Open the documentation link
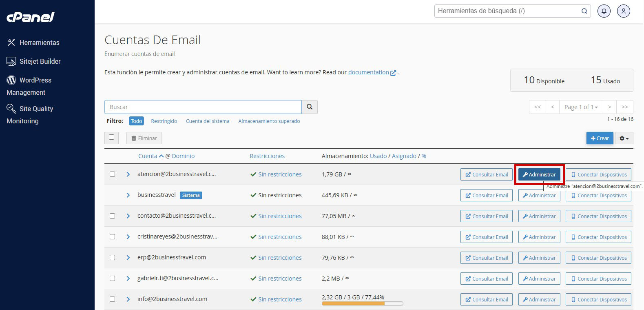This screenshot has height=310, width=644. [369, 72]
